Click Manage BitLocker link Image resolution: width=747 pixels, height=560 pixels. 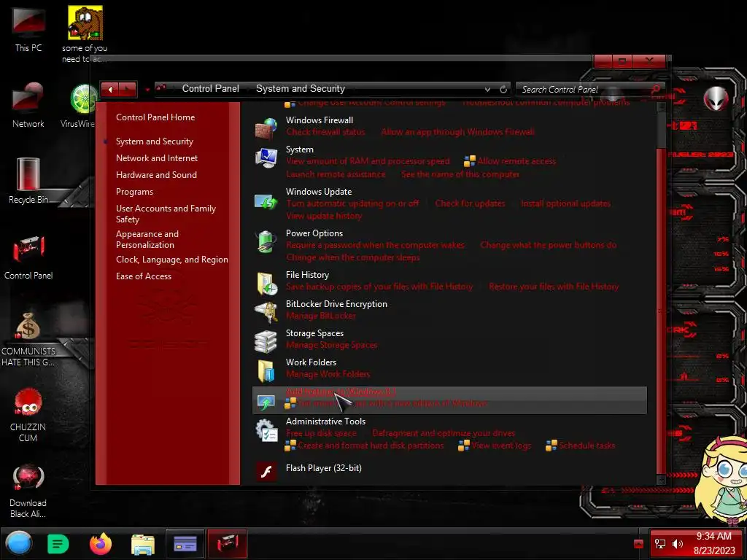321,316
